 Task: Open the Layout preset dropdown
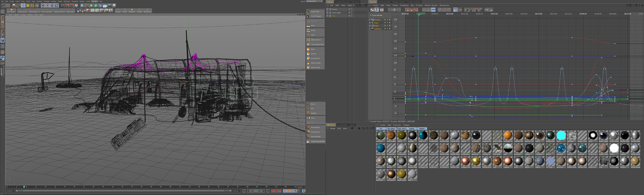[314, 1]
